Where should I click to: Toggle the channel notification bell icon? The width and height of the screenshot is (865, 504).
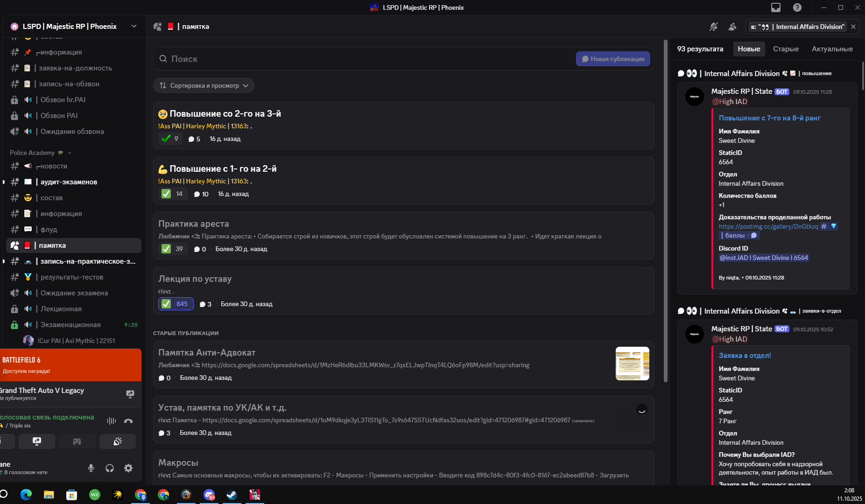click(x=714, y=27)
